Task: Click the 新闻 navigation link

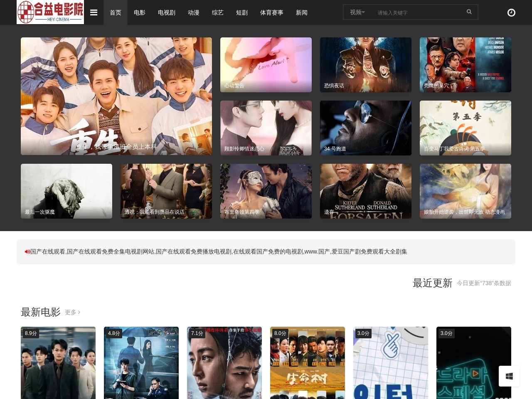Action: point(302,12)
